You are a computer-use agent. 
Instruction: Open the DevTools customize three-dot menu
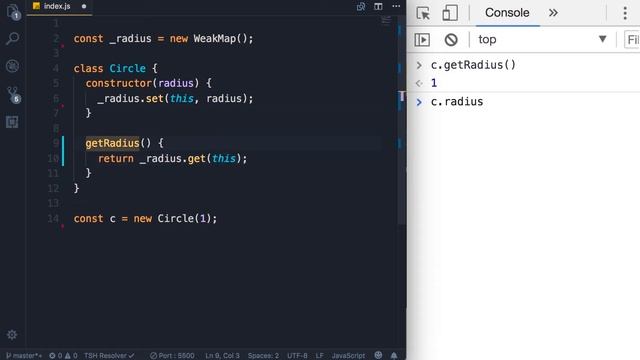coord(625,13)
